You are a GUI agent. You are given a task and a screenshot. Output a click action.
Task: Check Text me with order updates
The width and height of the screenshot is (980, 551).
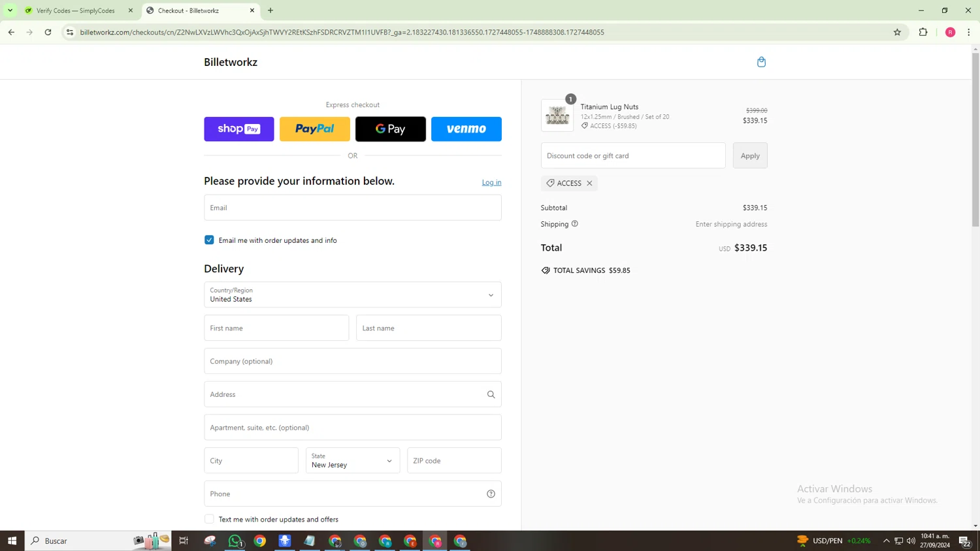click(209, 519)
